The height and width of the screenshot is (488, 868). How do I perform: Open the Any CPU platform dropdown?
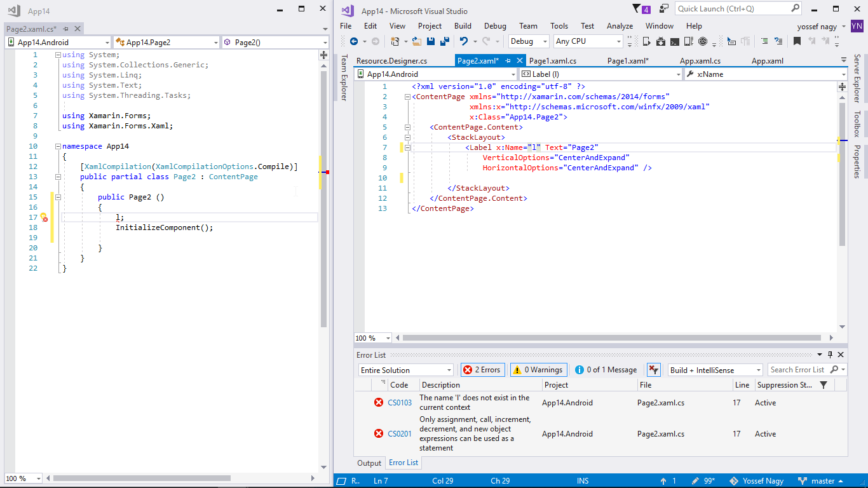pyautogui.click(x=588, y=41)
